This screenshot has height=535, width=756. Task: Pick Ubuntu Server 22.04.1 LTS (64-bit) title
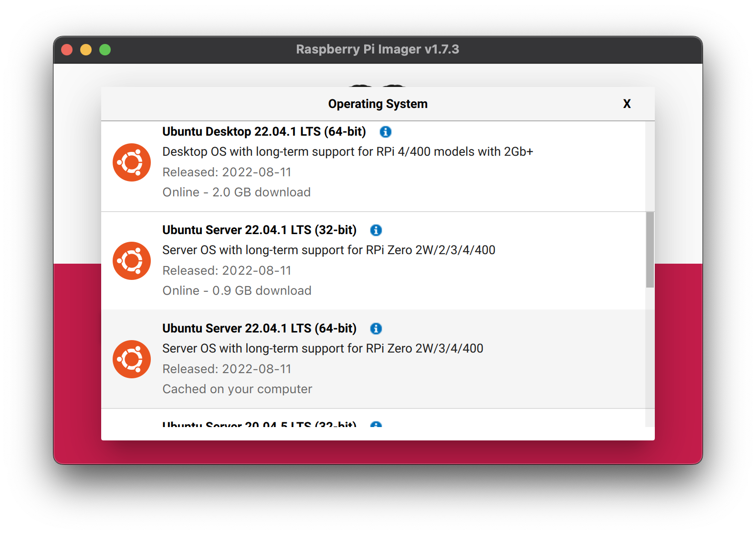[x=259, y=329]
